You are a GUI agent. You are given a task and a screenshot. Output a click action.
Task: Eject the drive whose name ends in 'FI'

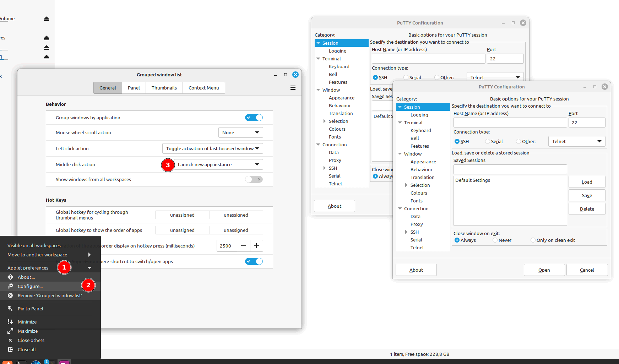click(x=47, y=57)
